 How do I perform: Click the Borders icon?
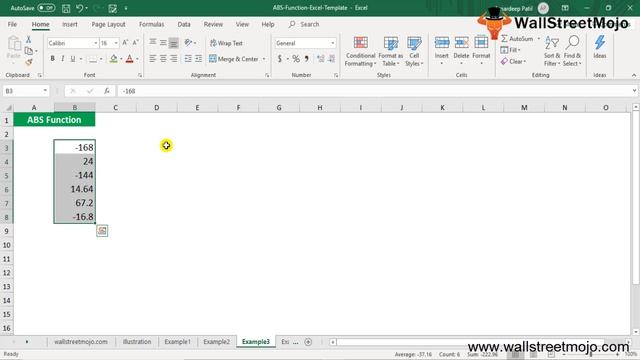pyautogui.click(x=93, y=59)
